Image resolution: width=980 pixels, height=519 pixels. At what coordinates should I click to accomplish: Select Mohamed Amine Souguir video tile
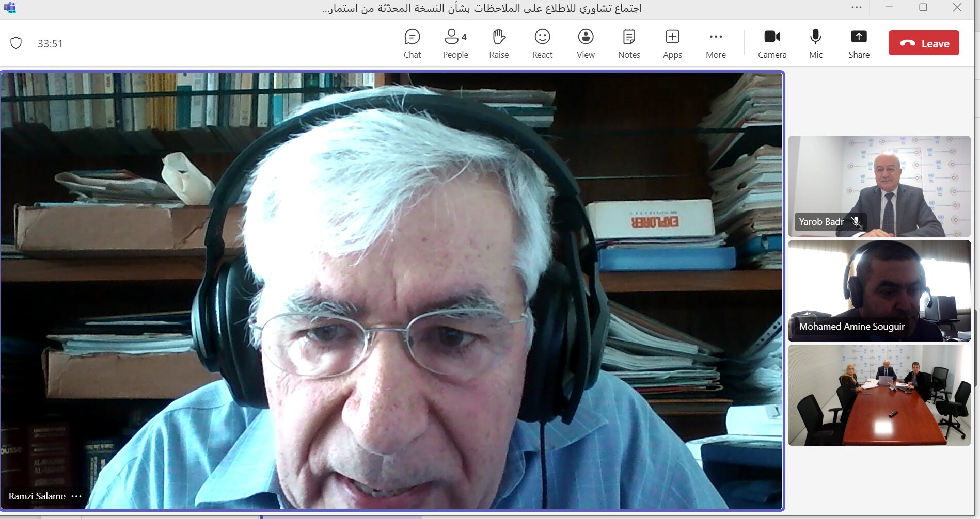pyautogui.click(x=879, y=291)
